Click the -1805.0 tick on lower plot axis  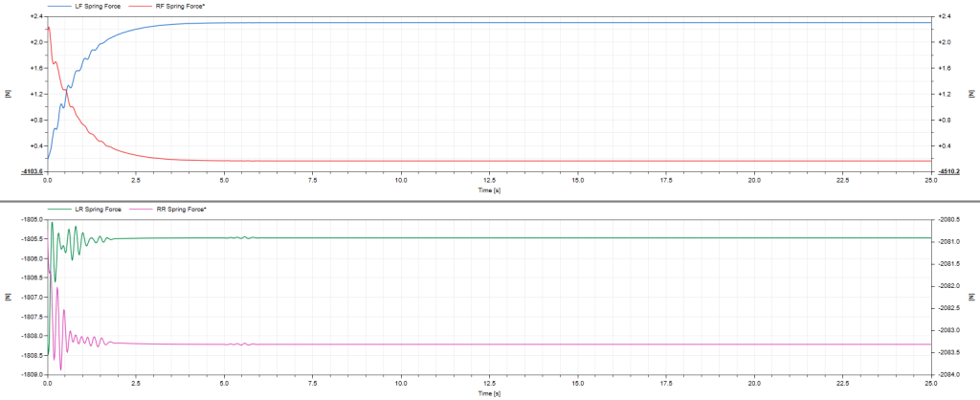32,220
